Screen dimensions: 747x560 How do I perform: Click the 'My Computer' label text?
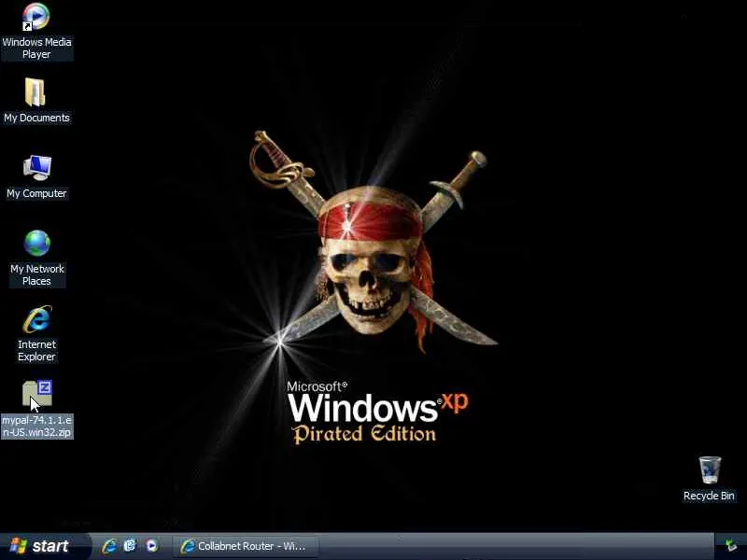[x=36, y=193]
